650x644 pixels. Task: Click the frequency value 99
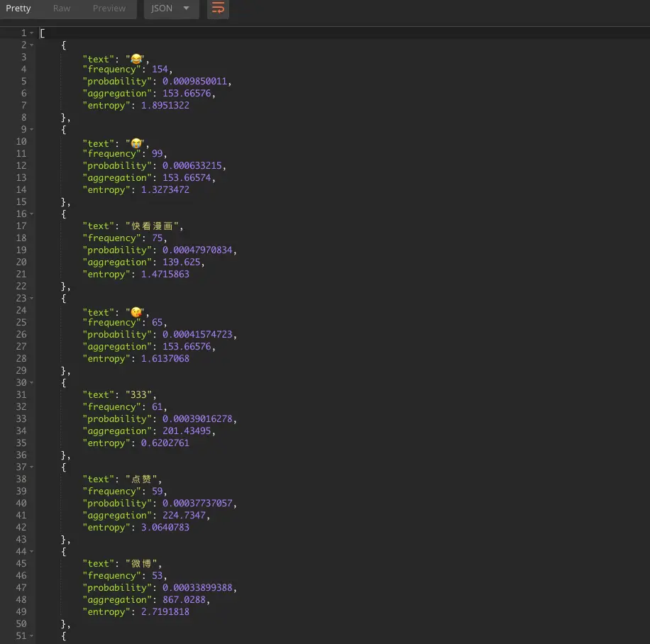coord(157,154)
